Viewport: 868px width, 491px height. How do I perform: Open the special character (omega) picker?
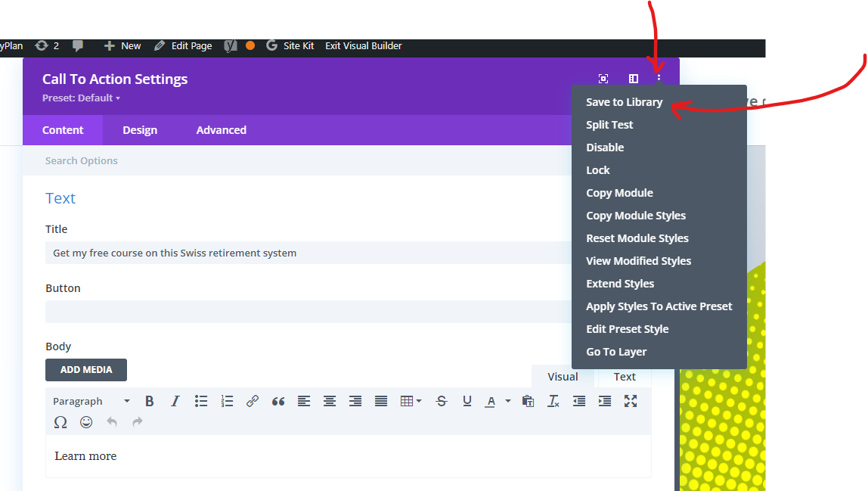pos(60,422)
